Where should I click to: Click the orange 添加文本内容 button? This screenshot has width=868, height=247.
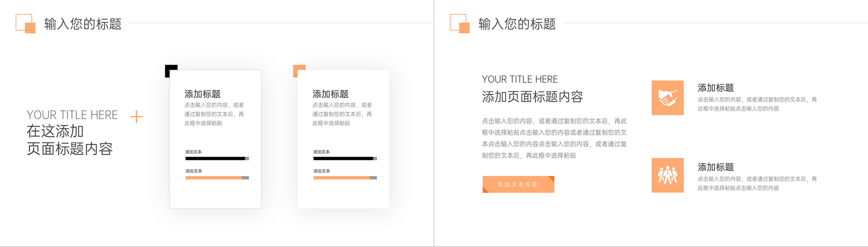click(518, 184)
